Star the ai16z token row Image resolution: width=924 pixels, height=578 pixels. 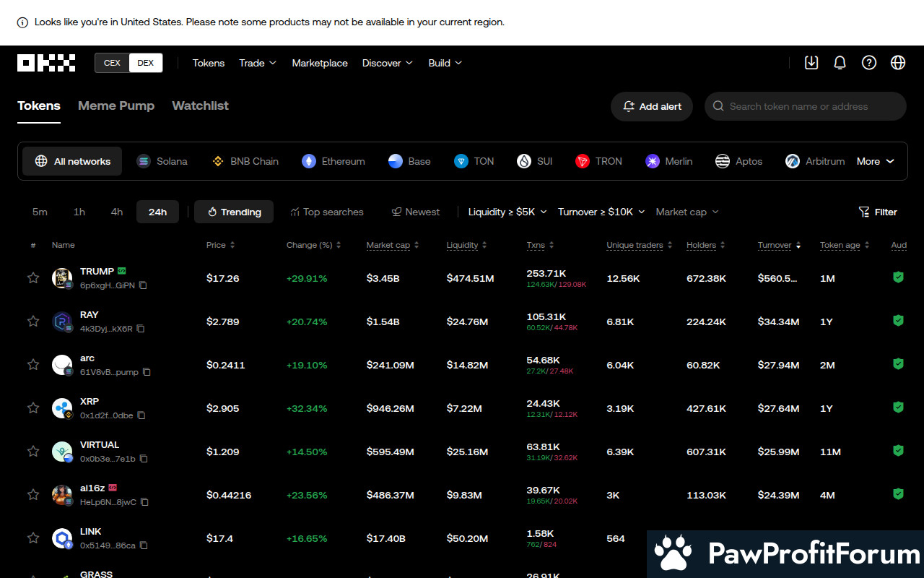point(33,494)
